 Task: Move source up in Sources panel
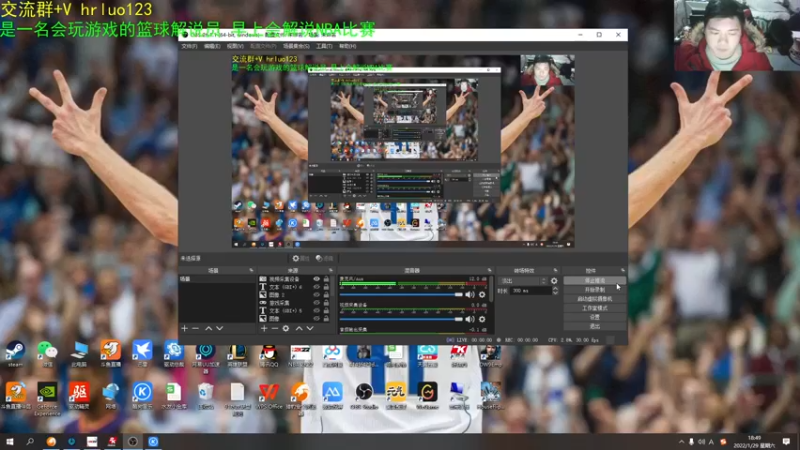(299, 329)
